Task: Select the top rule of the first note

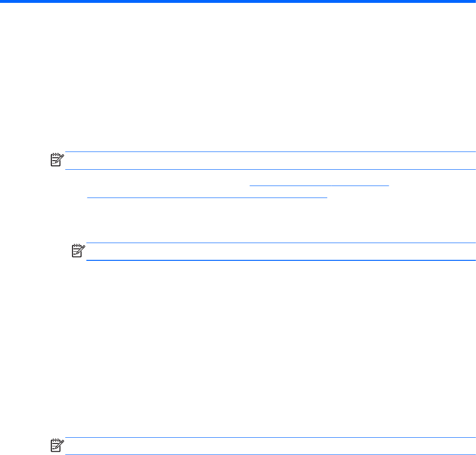Action: [271, 152]
